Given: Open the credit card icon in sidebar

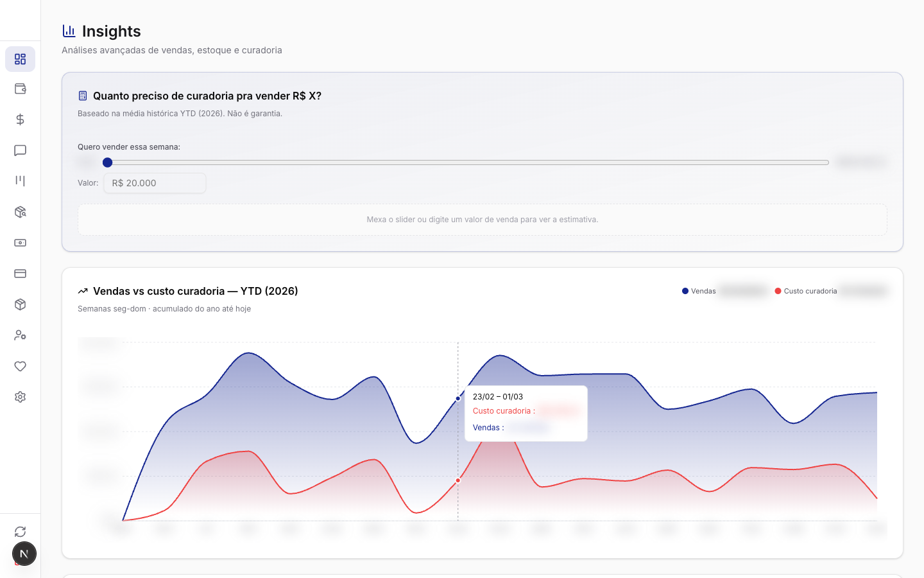Looking at the screenshot, I should tap(20, 274).
